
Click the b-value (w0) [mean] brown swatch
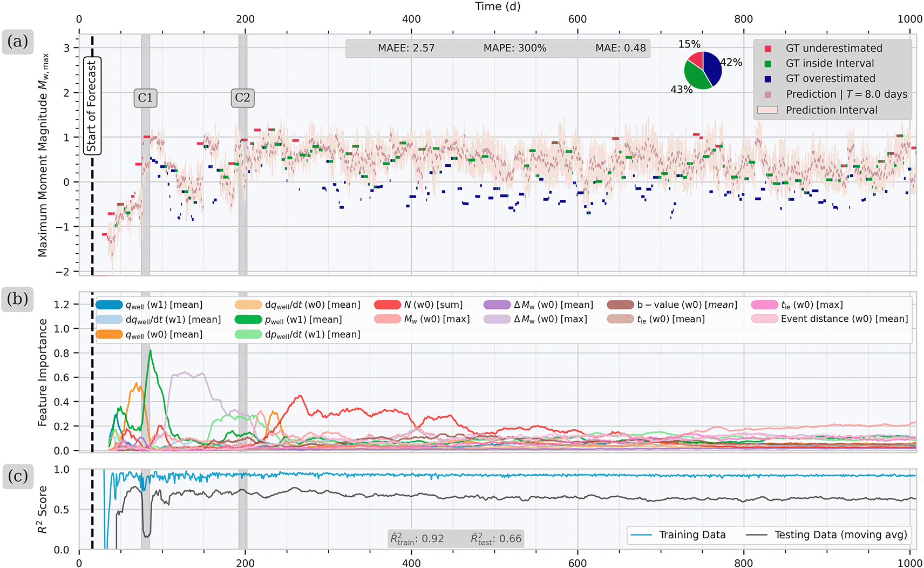[x=621, y=305]
